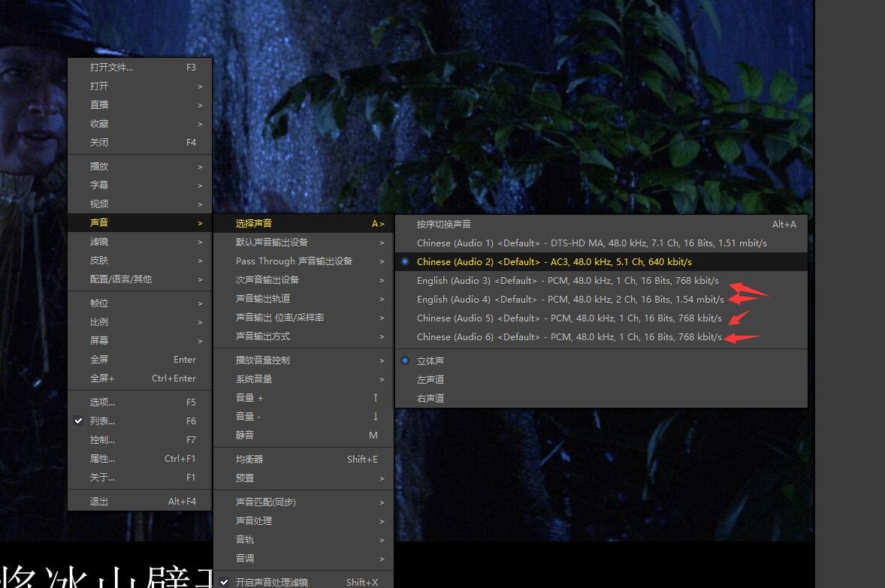Expand the 滤镜 submenu

point(140,242)
